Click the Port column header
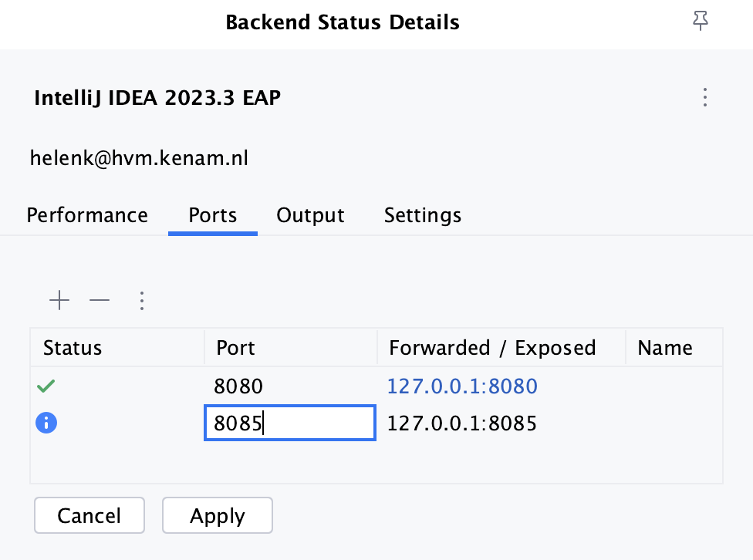Image resolution: width=753 pixels, height=560 pixels. pyautogui.click(x=235, y=348)
